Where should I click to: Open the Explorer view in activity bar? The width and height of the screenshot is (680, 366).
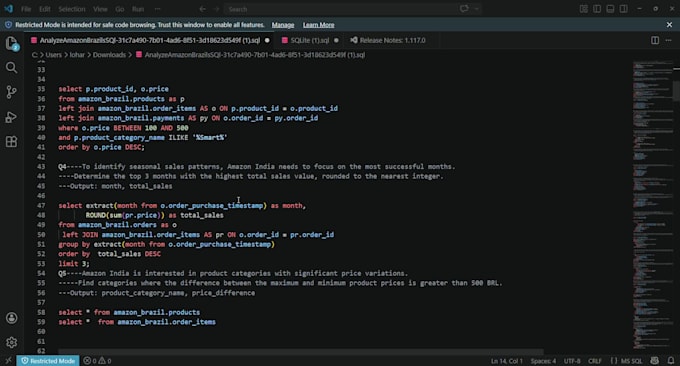point(12,43)
